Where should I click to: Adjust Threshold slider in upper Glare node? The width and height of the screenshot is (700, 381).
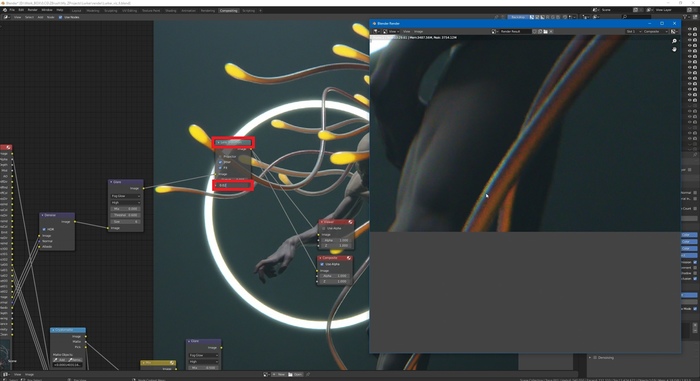tap(125, 215)
